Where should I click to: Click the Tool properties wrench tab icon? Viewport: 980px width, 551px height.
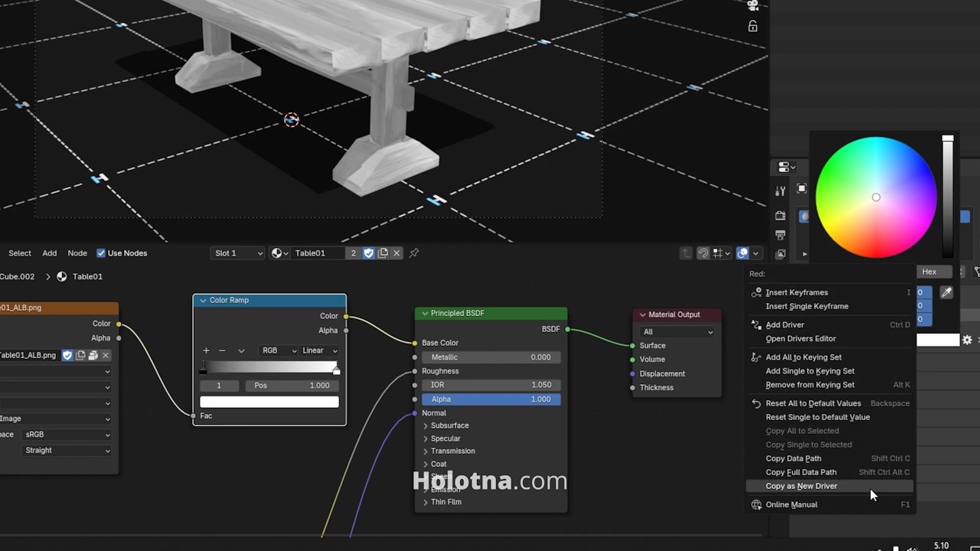pos(780,191)
